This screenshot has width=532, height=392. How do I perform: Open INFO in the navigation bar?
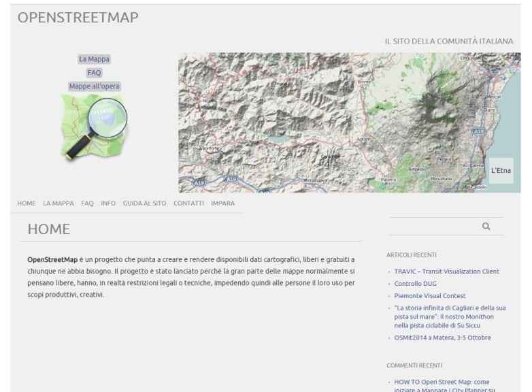pos(108,203)
